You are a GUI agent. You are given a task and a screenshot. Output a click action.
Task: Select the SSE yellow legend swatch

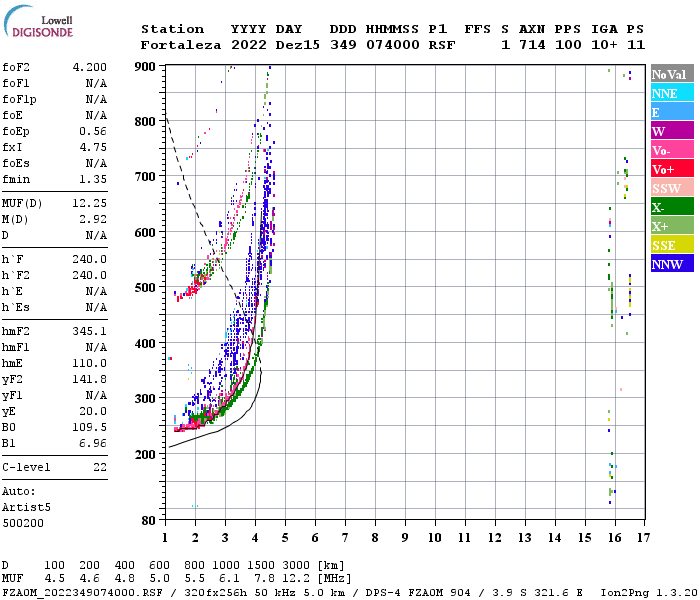(x=672, y=245)
